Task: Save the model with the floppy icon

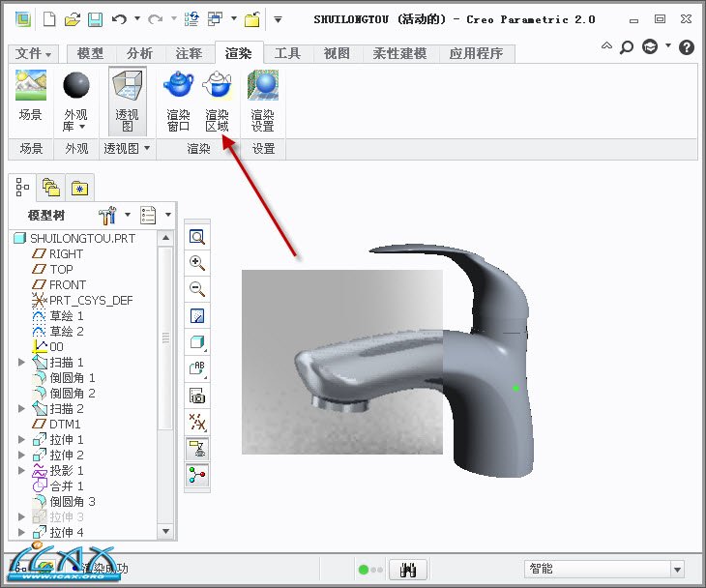Action: (x=95, y=19)
